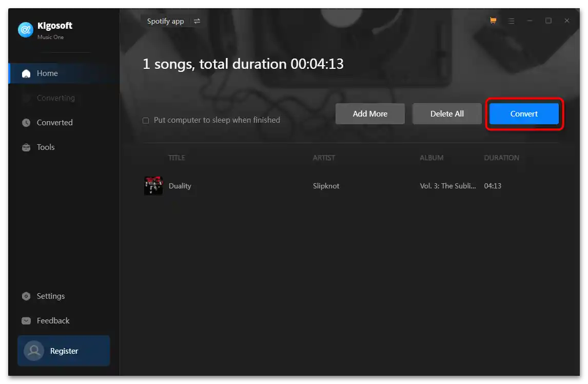Viewport: 588px width, 384px height.
Task: Click the Converted clock icon
Action: pyautogui.click(x=26, y=123)
